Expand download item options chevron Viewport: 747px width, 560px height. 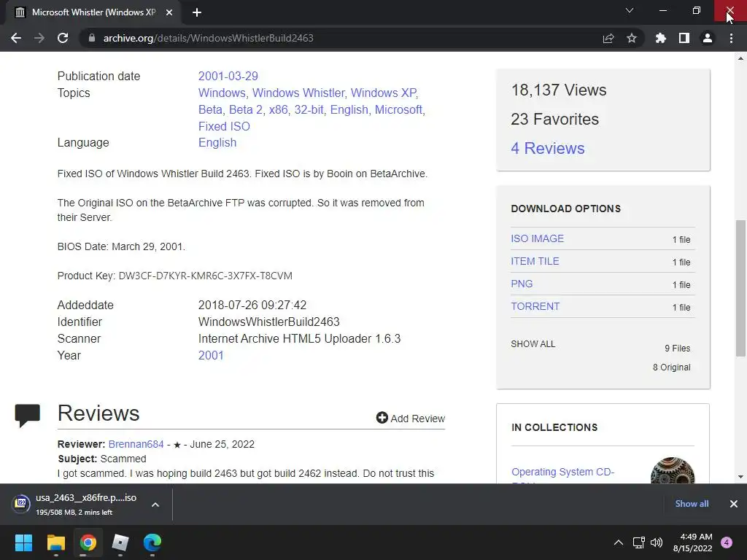(155, 505)
